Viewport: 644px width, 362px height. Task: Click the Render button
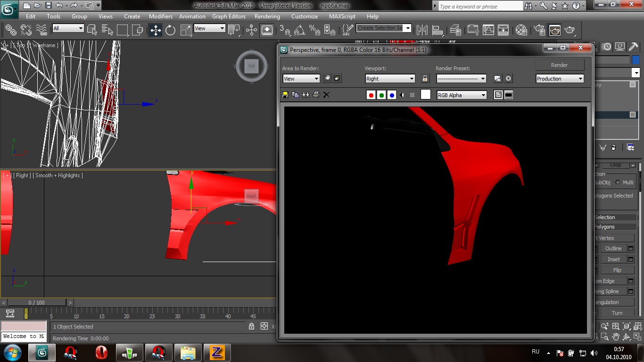pyautogui.click(x=560, y=65)
